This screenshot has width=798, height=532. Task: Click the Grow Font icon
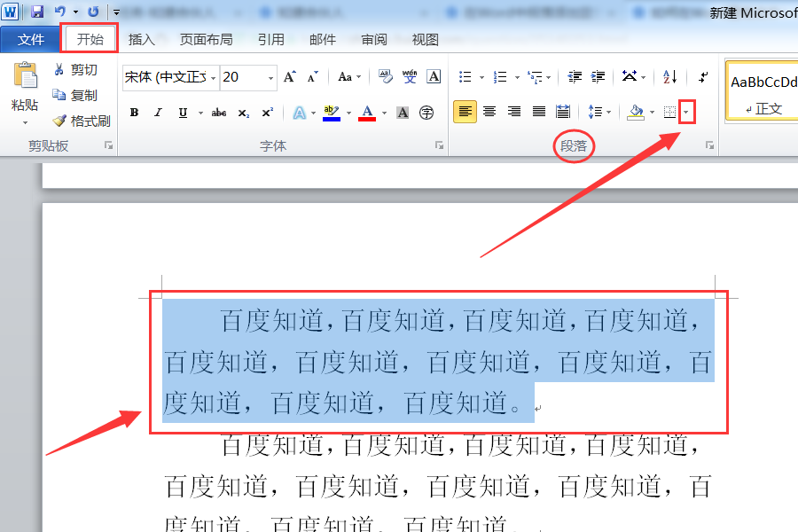coord(290,77)
